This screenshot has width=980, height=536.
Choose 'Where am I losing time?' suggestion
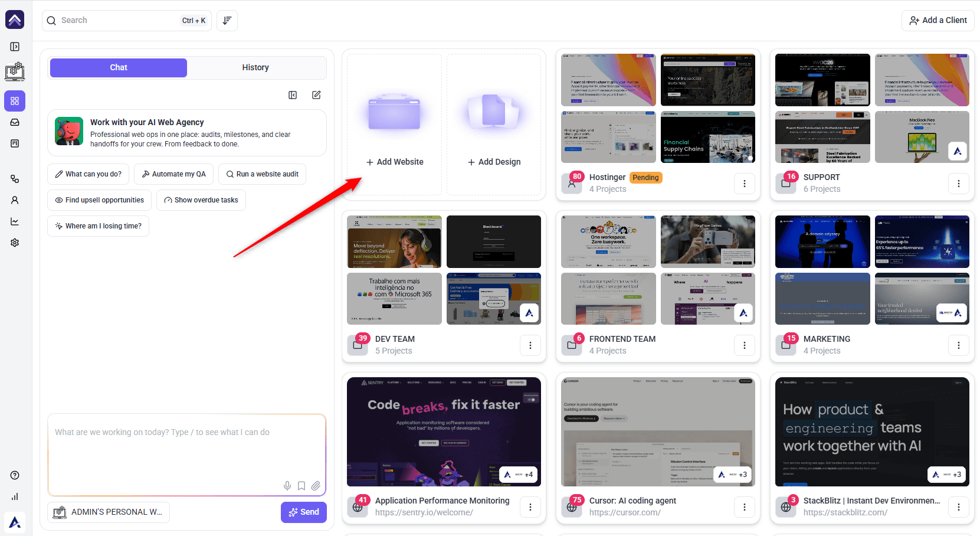tap(98, 226)
